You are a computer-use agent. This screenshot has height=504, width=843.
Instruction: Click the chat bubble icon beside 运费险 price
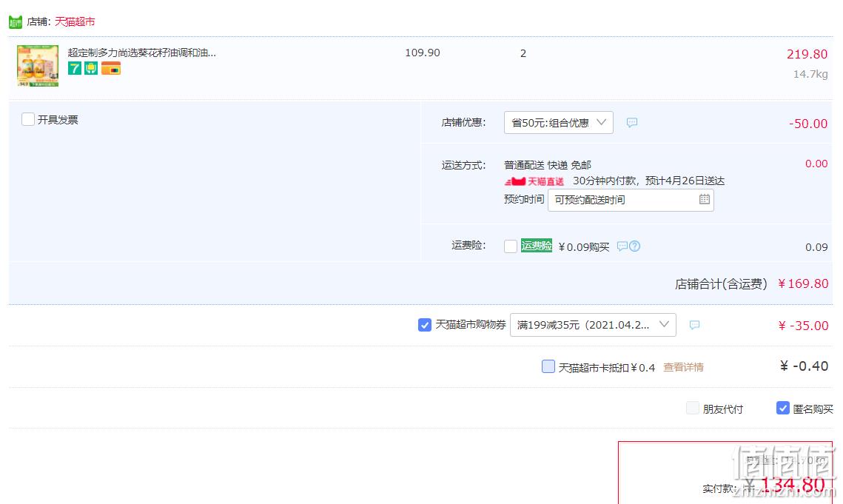[x=622, y=246]
